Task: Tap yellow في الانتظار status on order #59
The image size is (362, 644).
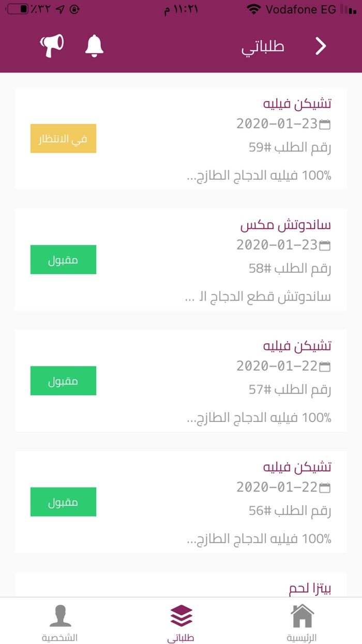Action: point(63,138)
